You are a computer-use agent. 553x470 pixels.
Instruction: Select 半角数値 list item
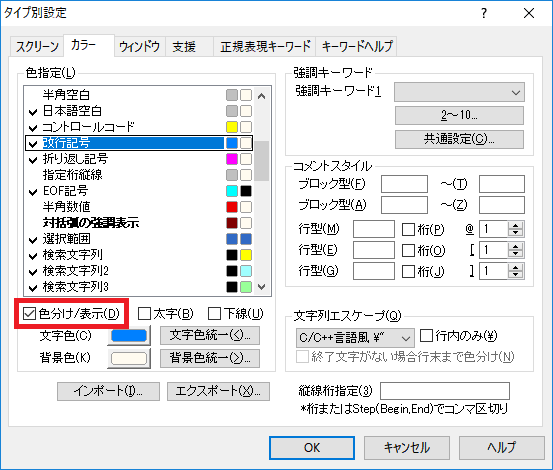click(139, 207)
